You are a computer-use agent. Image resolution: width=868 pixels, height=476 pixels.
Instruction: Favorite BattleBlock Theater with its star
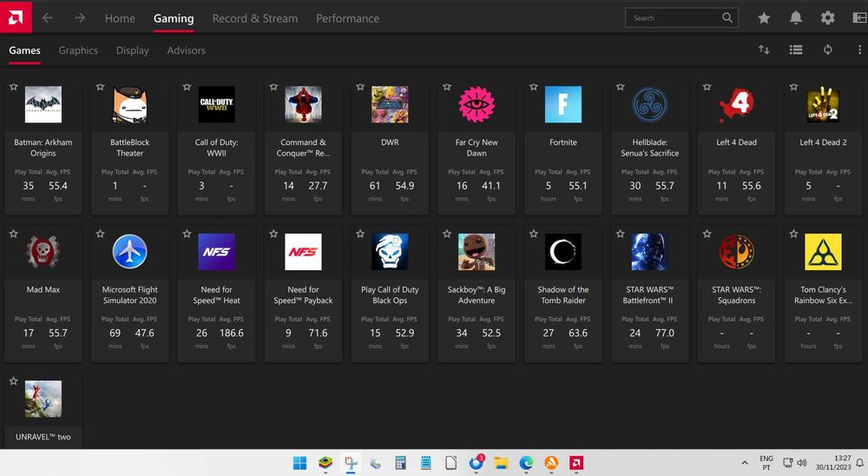click(100, 87)
